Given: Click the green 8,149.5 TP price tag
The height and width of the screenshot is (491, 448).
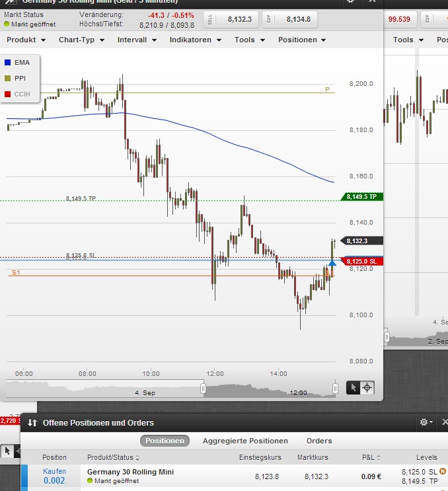Looking at the screenshot, I should tap(361, 197).
